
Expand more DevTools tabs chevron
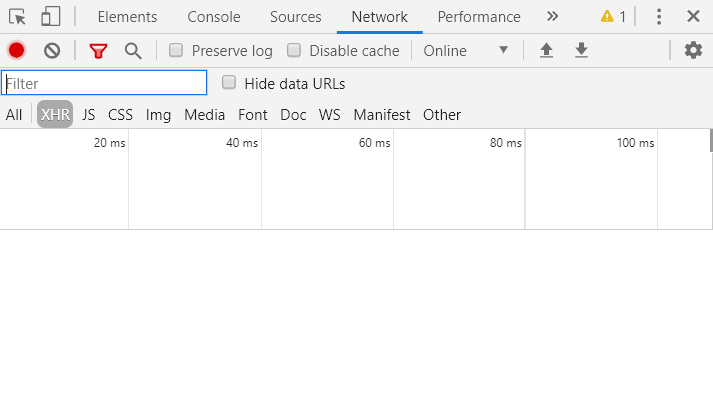553,16
